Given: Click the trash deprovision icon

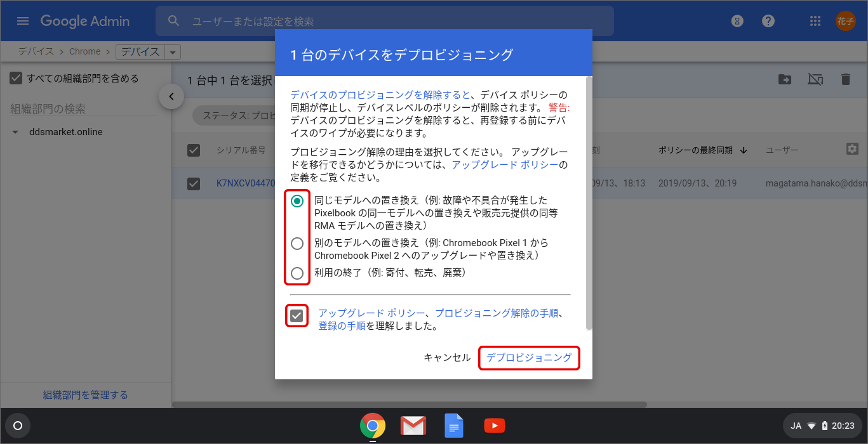Looking at the screenshot, I should (845, 79).
